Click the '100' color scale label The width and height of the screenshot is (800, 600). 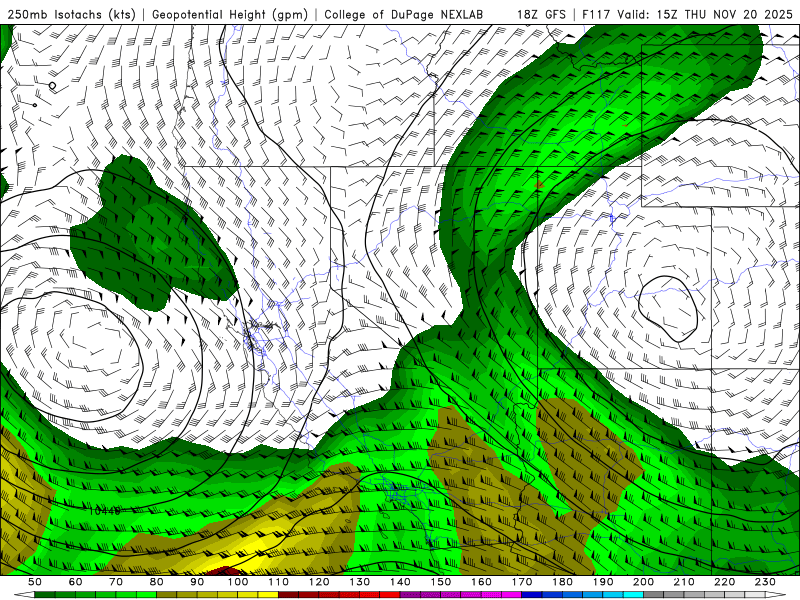(238, 582)
